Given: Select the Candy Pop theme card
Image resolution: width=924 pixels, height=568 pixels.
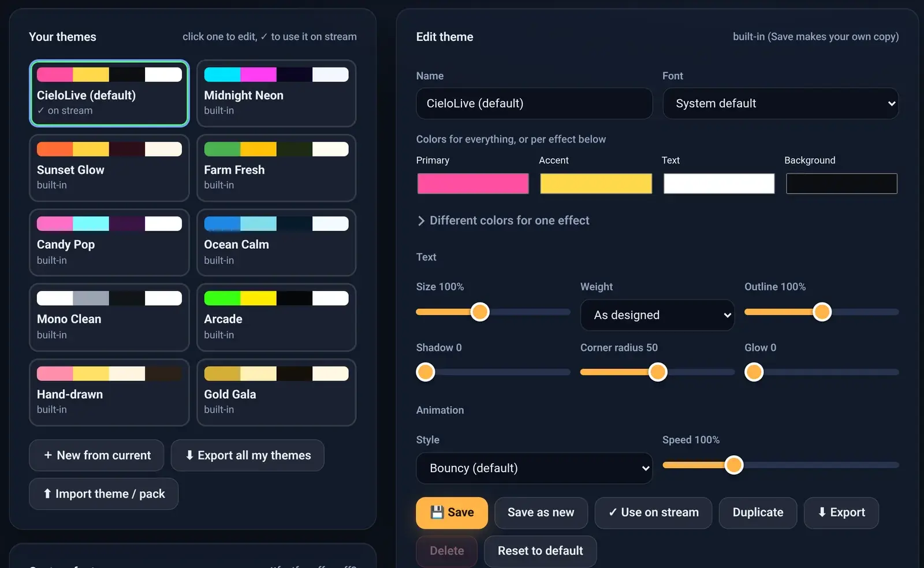Looking at the screenshot, I should click(x=109, y=242).
